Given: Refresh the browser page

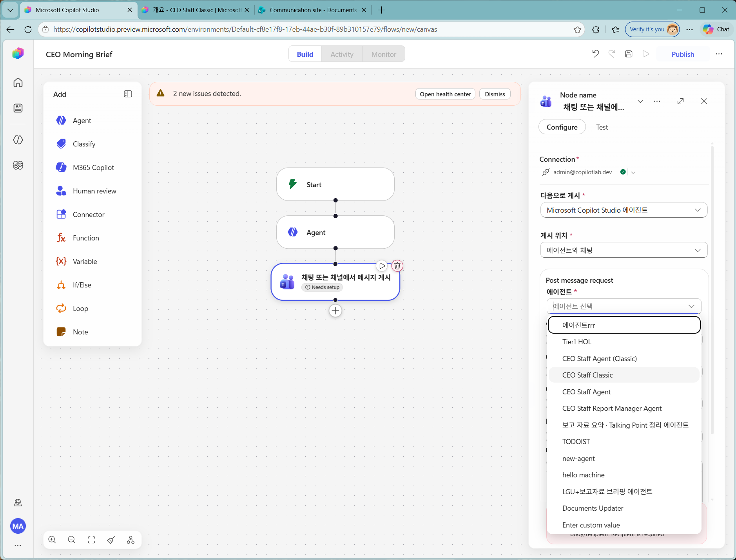Looking at the screenshot, I should click(28, 29).
